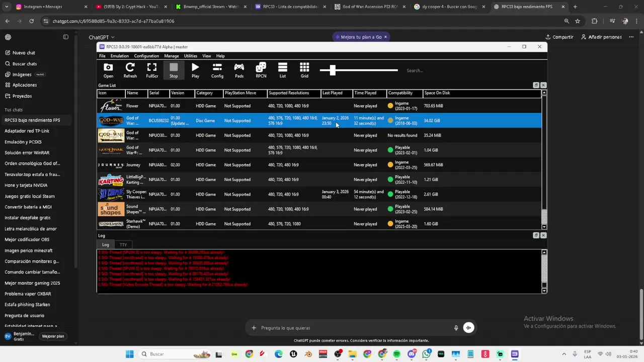Open WhatsApp from the taskbar
The height and width of the screenshot is (362, 644).
pyautogui.click(x=427, y=354)
